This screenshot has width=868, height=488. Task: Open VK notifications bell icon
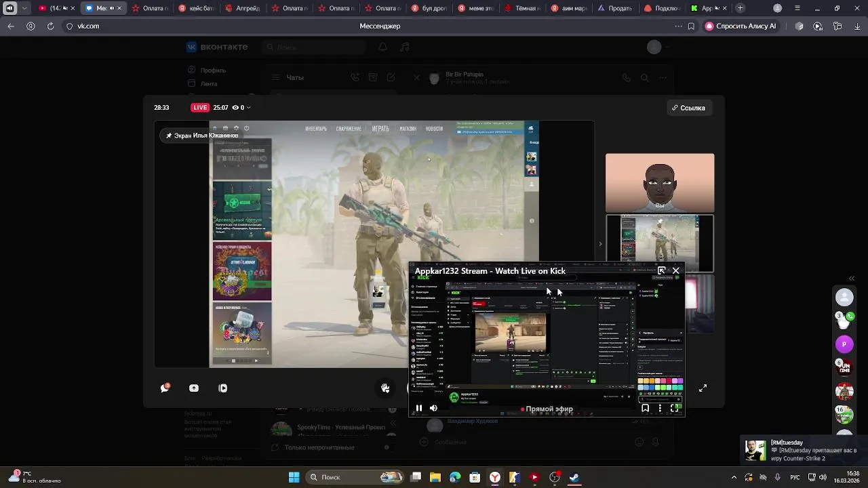click(x=383, y=47)
